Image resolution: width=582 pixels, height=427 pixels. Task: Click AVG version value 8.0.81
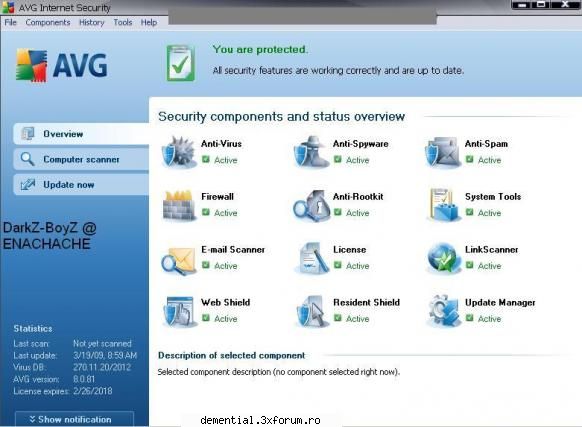[x=84, y=379]
